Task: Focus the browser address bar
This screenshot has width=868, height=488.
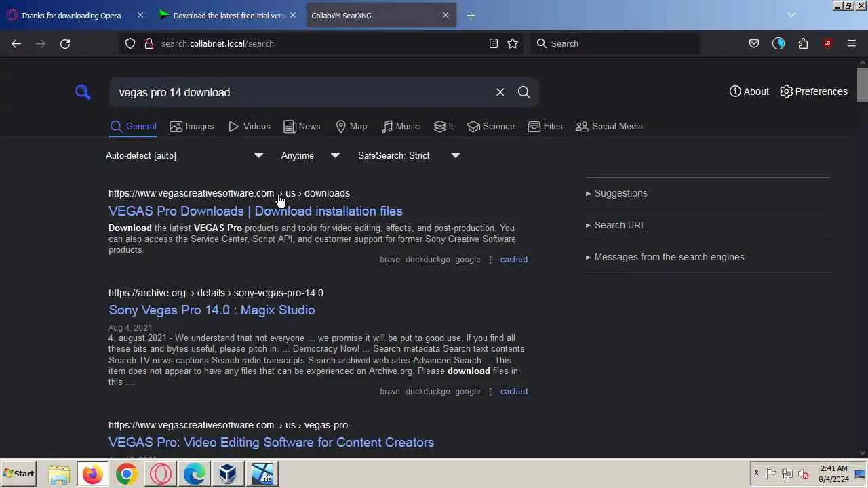Action: tap(322, 43)
